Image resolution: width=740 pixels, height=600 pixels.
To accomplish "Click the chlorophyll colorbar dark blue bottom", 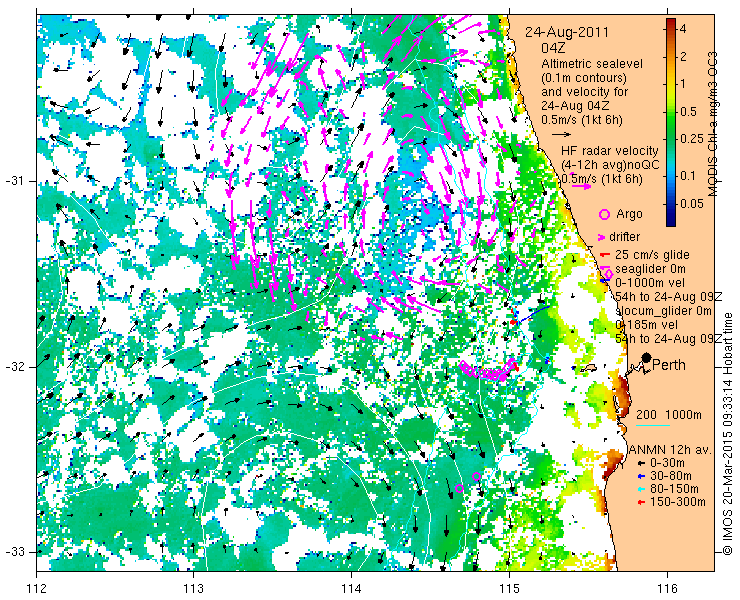I will point(671,220).
